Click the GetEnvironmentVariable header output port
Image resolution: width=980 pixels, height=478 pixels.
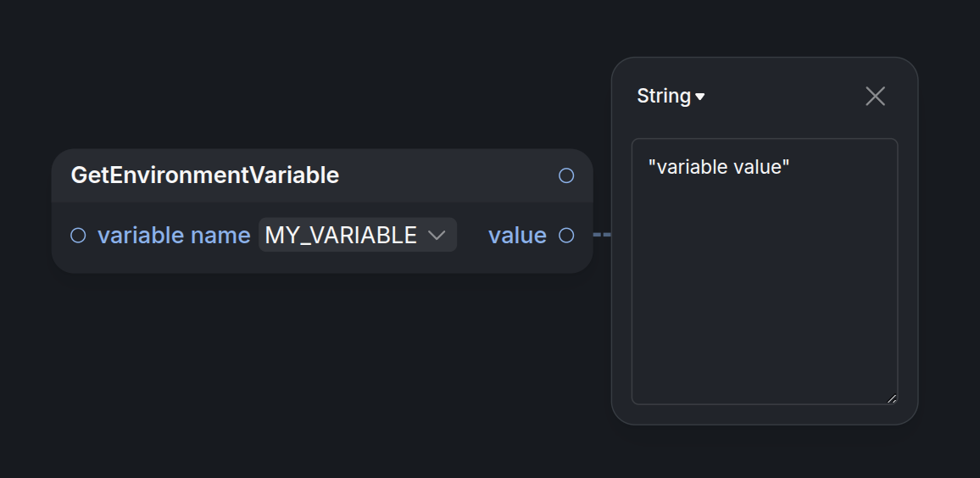(566, 175)
